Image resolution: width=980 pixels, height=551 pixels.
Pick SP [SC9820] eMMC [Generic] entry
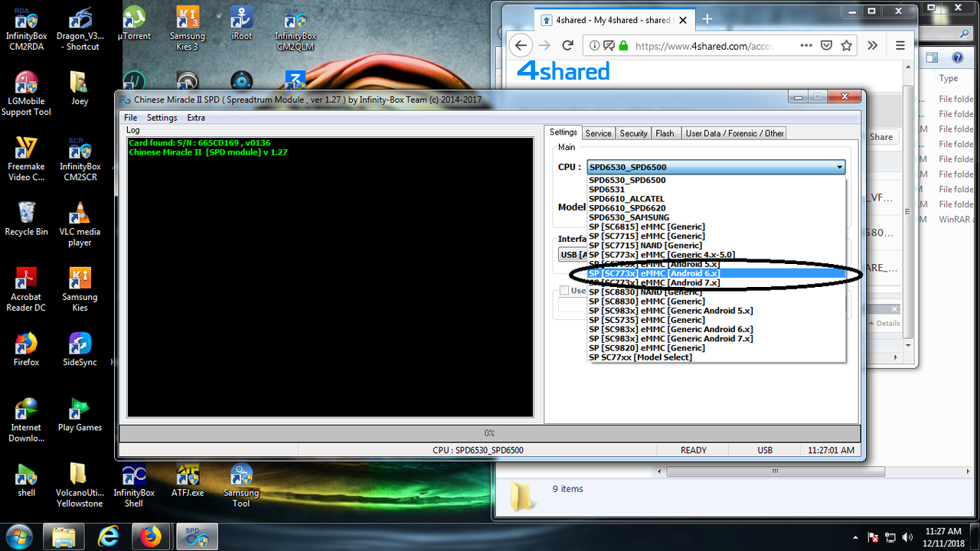click(x=717, y=347)
